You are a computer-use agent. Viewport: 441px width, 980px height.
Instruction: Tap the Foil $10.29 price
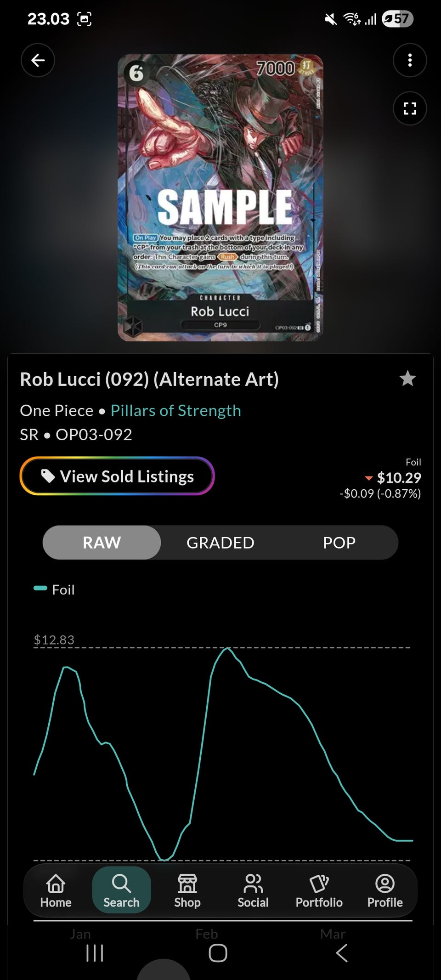398,478
